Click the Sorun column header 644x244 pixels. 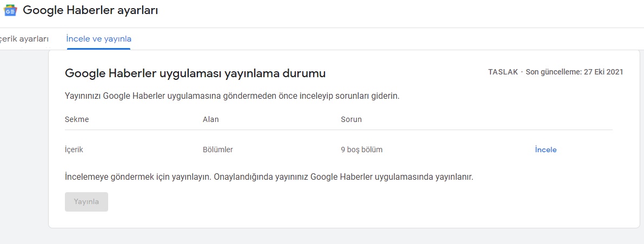pos(351,119)
